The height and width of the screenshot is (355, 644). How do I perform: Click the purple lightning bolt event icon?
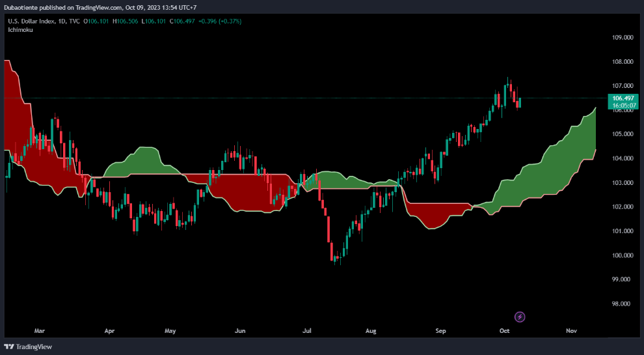pyautogui.click(x=520, y=317)
